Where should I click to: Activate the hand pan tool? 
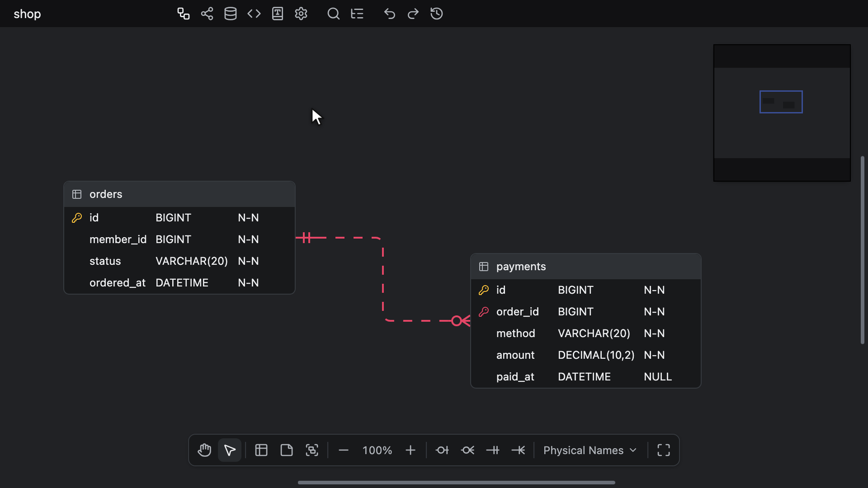coord(204,450)
